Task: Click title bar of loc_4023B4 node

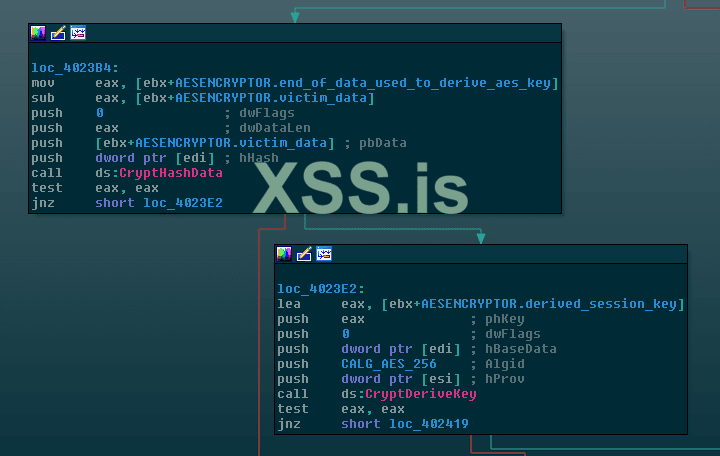Action: 295,33
